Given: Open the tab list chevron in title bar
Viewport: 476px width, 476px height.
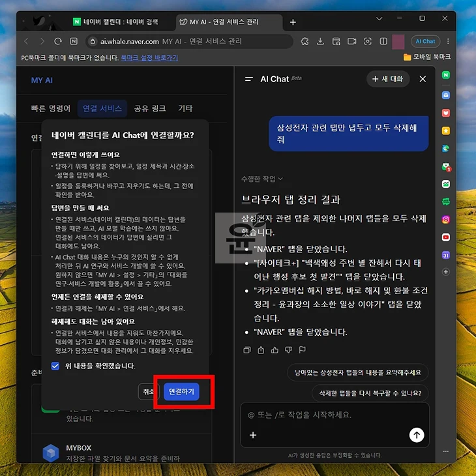Looking at the screenshot, I should pyautogui.click(x=379, y=19).
